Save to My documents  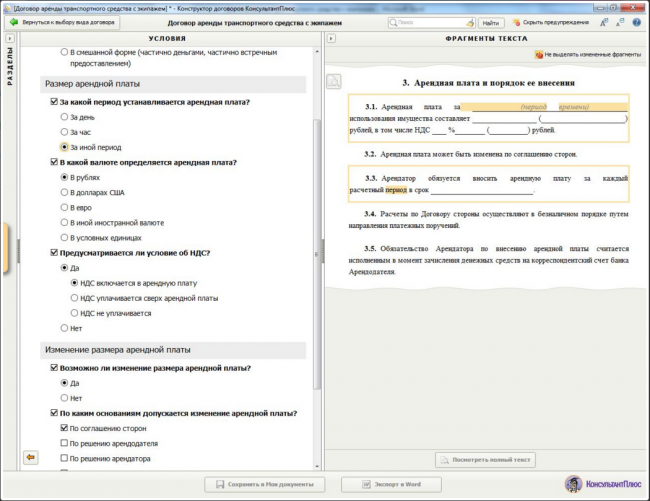264,484
